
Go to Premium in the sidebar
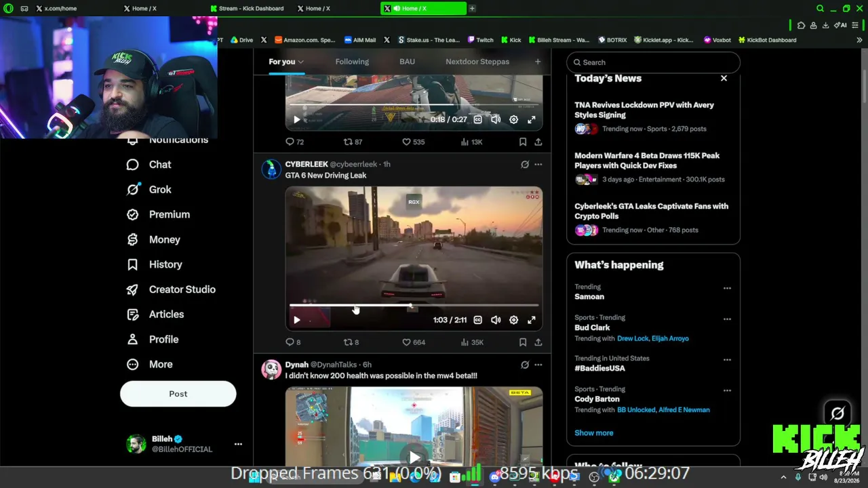click(159, 214)
